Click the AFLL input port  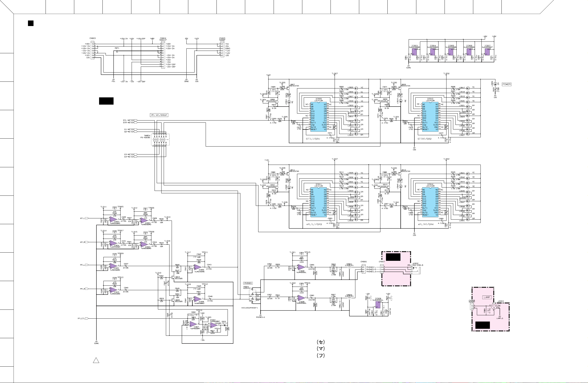click(x=86, y=218)
